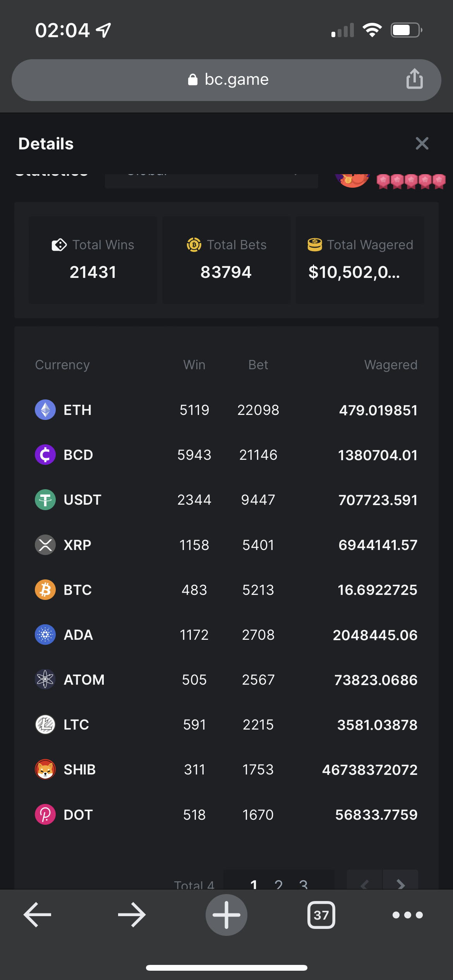Tap the Polkadot DOT icon
Screen dimensions: 453x980
tap(45, 814)
